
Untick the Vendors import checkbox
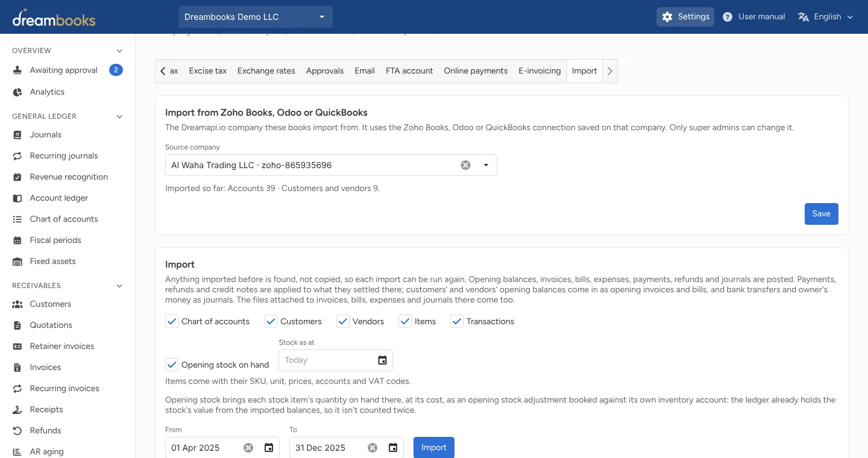pyautogui.click(x=343, y=322)
